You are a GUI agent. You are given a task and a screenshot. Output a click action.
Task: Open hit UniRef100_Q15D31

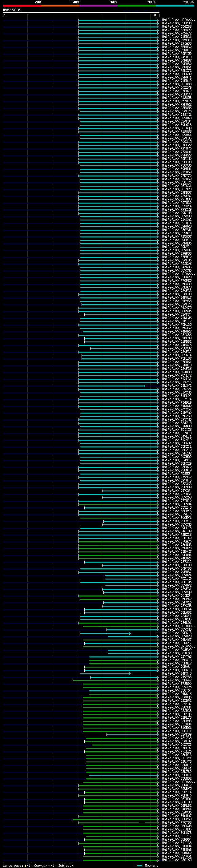click(x=176, y=37)
